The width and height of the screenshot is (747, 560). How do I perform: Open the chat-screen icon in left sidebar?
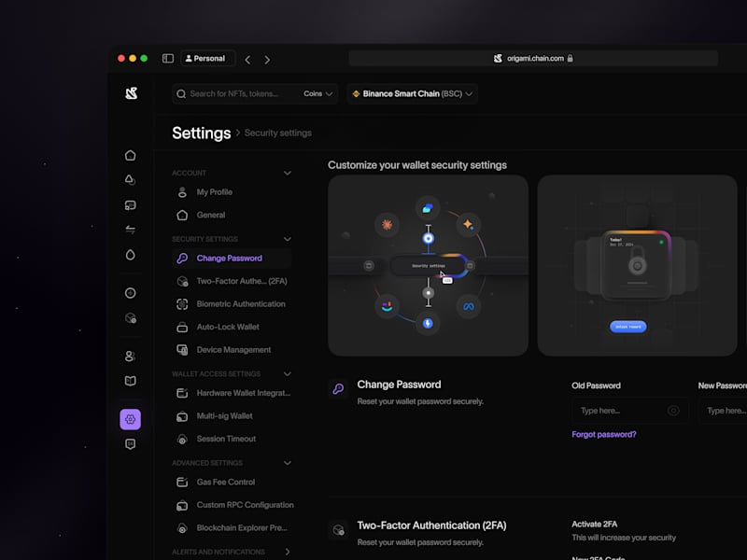pos(130,205)
